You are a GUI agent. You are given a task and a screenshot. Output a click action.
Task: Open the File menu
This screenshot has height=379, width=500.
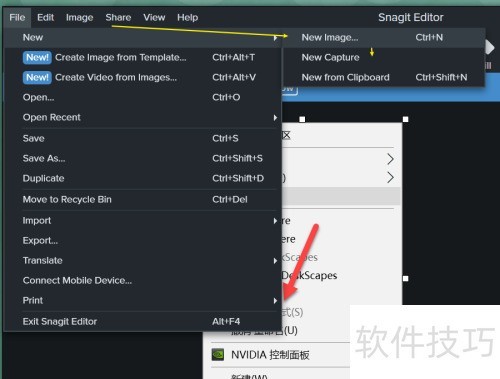(17, 17)
